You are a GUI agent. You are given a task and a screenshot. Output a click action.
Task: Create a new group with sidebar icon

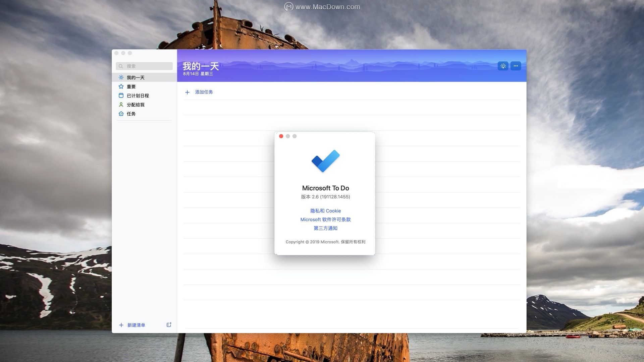coord(169,325)
